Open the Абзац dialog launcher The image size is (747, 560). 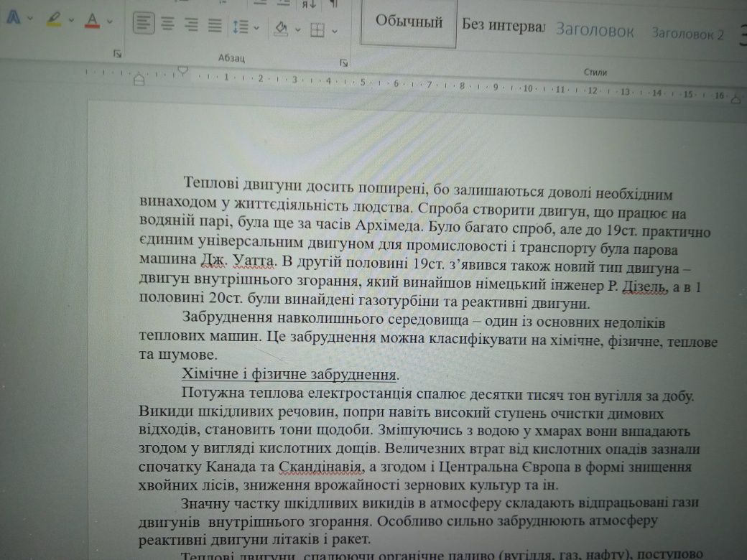point(344,63)
